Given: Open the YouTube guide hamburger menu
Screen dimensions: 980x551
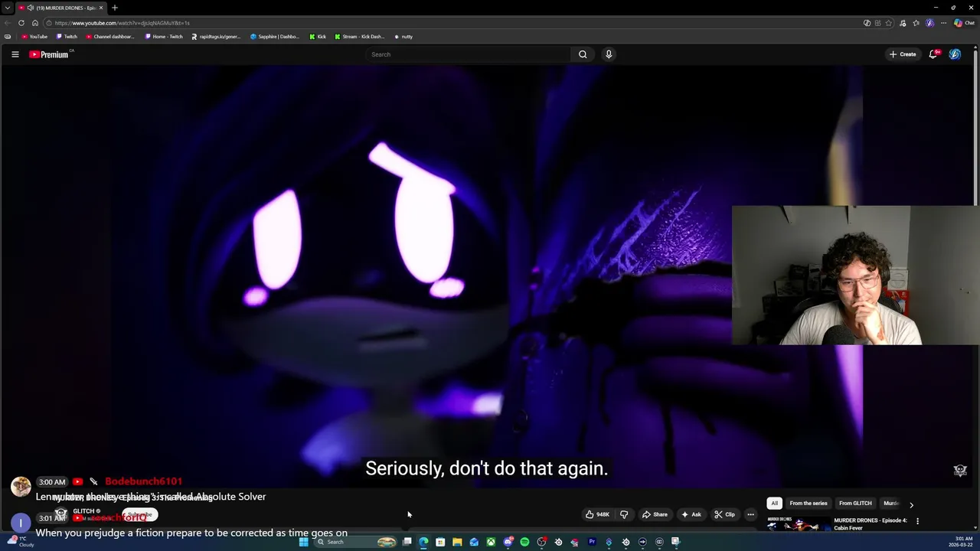Looking at the screenshot, I should coord(15,54).
